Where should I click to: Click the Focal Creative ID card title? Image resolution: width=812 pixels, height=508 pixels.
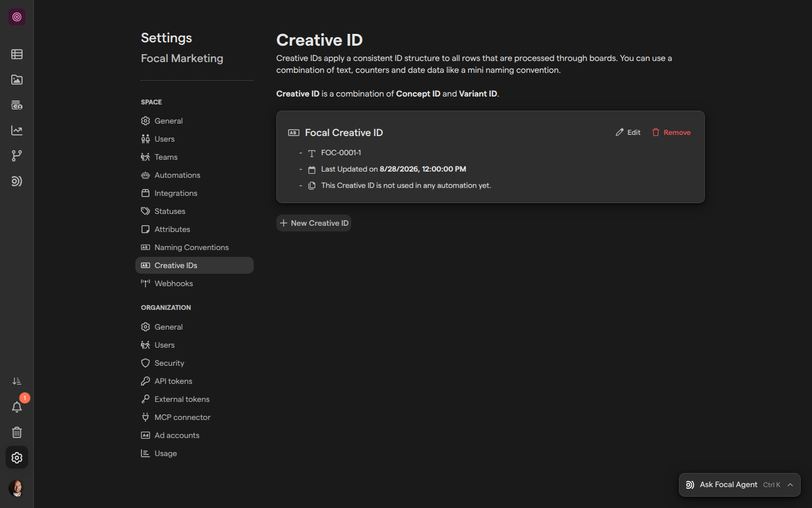(x=344, y=133)
